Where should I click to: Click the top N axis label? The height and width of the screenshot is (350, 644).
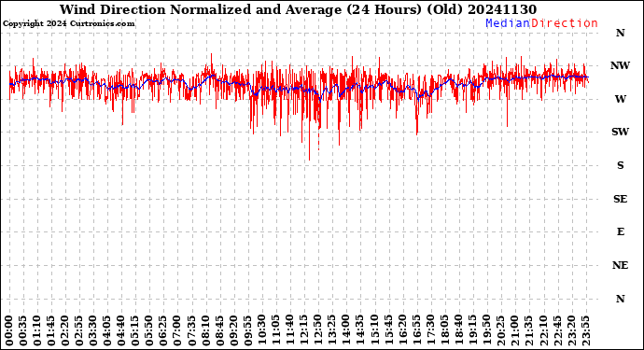(x=620, y=33)
